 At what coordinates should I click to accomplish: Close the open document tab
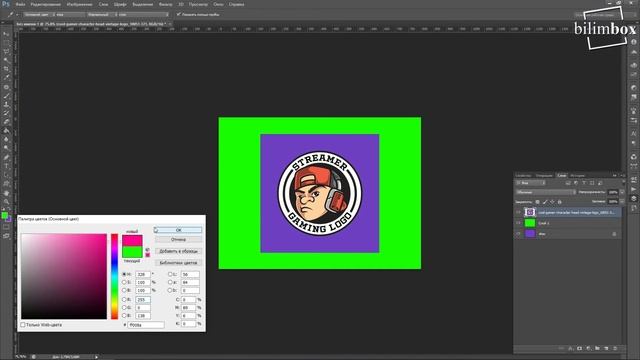tap(170, 24)
